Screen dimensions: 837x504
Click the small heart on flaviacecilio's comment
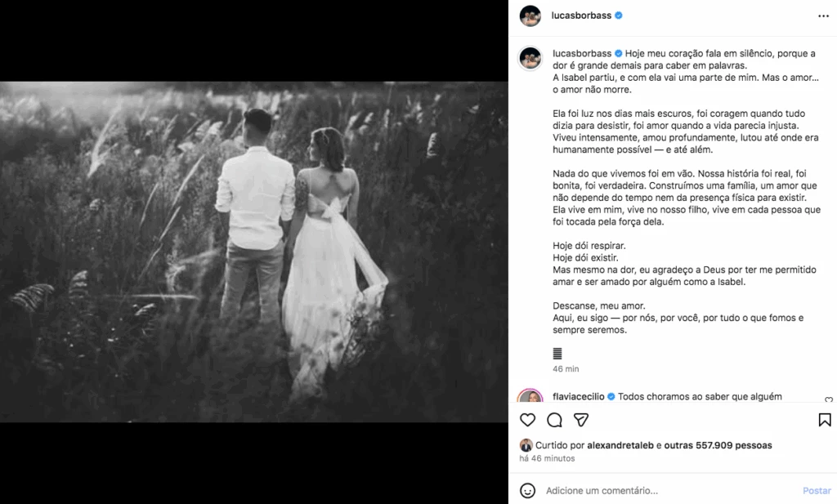[x=829, y=399]
